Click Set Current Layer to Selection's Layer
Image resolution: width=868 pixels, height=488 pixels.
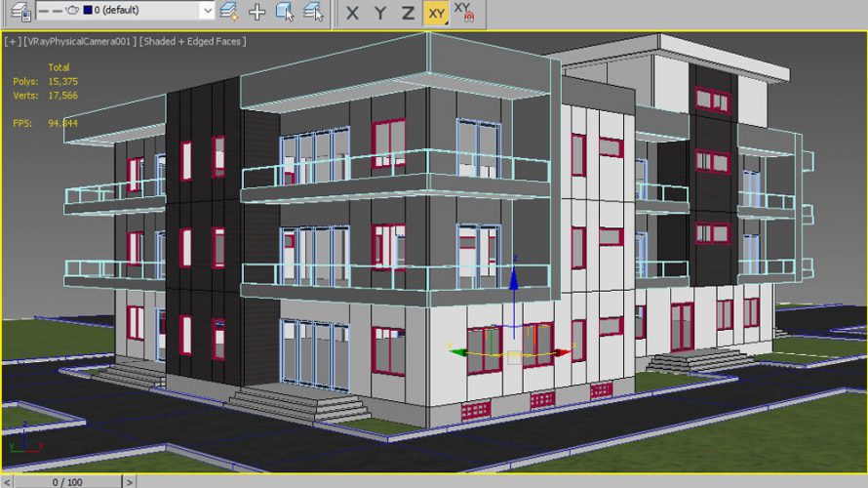[x=313, y=12]
